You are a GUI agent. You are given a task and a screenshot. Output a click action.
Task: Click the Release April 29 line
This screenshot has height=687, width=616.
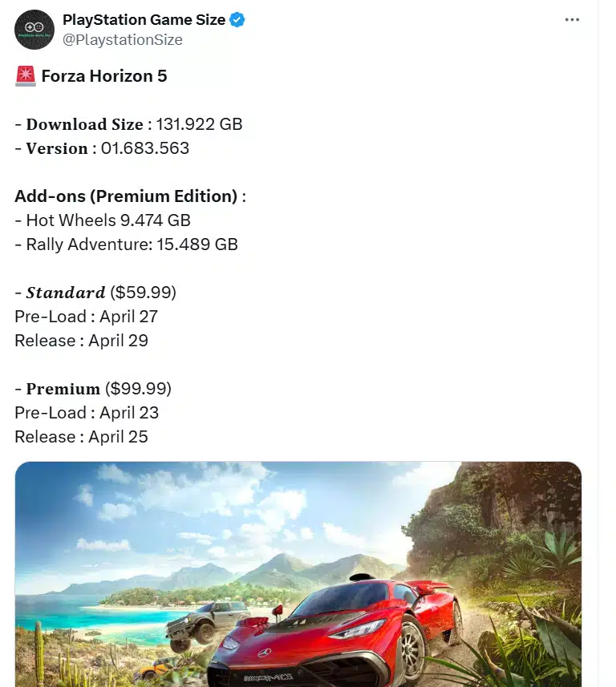pos(81,341)
